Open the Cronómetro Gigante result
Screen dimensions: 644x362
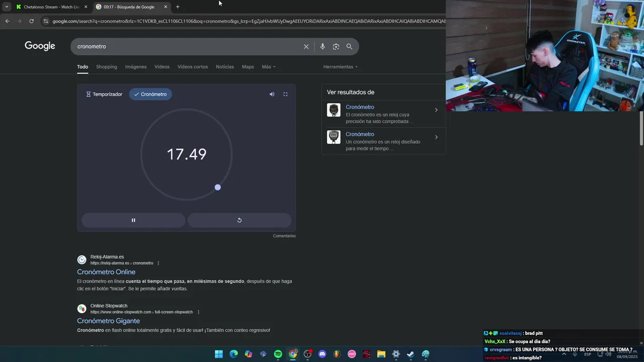[108, 321]
